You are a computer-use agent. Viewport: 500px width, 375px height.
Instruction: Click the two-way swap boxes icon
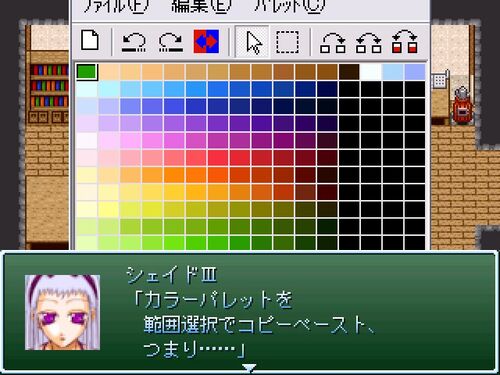pyautogui.click(x=368, y=43)
